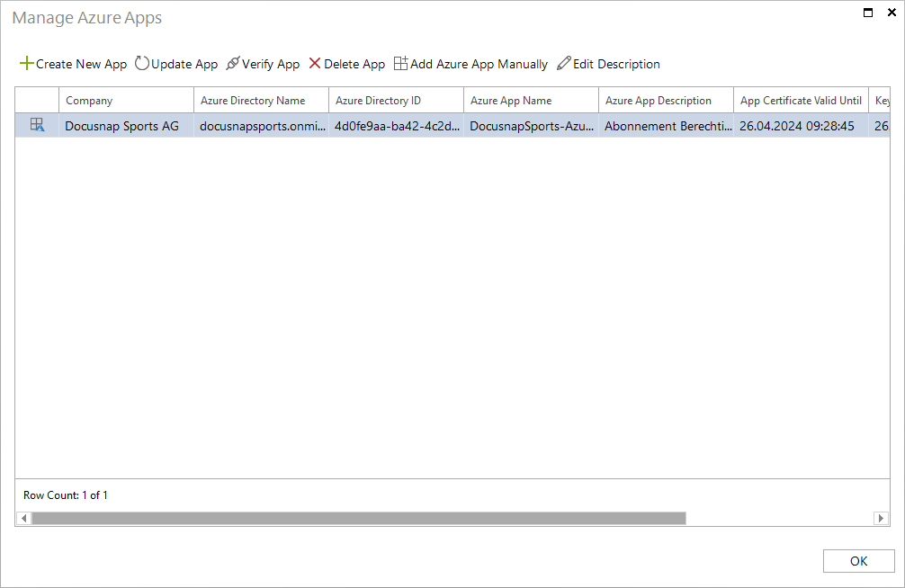
Task: Select the docusnapsports.onmi... directory name cell
Action: [262, 126]
